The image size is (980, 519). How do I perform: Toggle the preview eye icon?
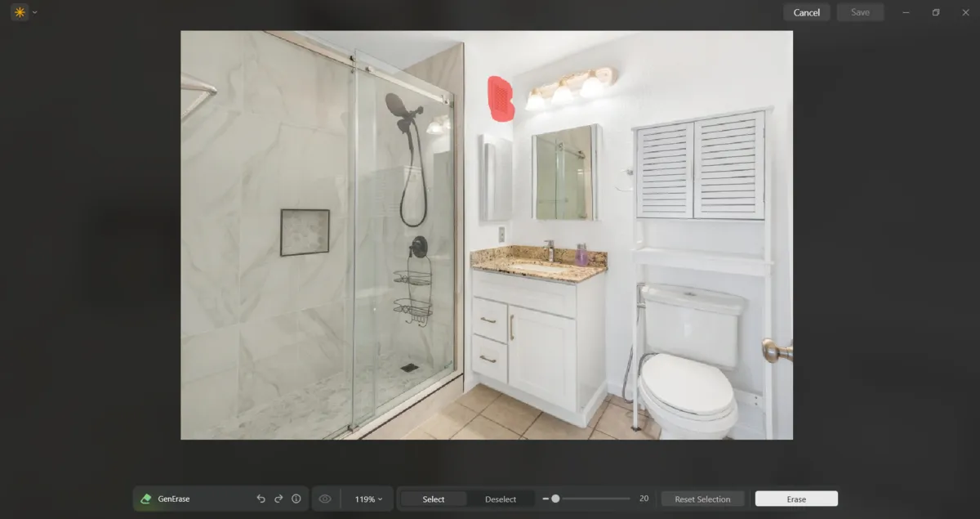[324, 499]
